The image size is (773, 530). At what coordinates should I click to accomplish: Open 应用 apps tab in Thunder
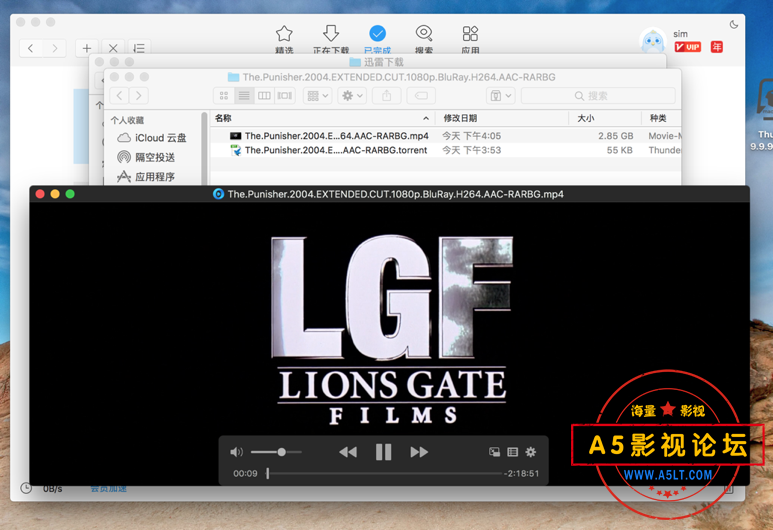470,39
